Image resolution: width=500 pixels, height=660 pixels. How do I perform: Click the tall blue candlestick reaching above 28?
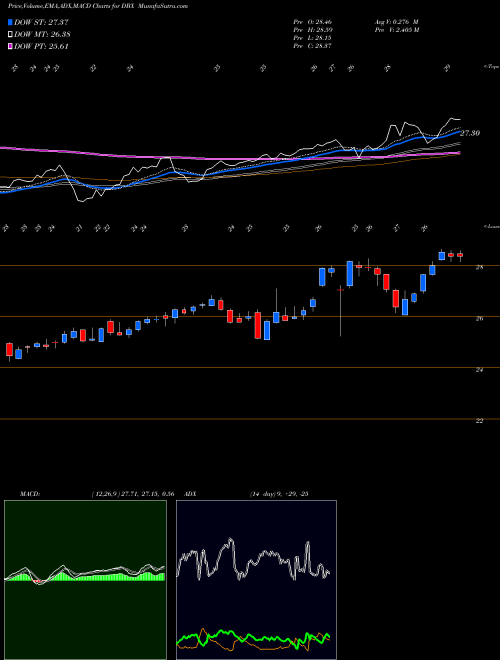(349, 274)
